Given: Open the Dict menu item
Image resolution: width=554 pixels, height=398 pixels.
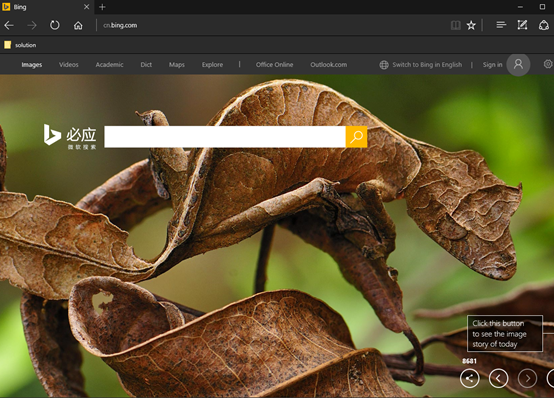Looking at the screenshot, I should click(146, 65).
